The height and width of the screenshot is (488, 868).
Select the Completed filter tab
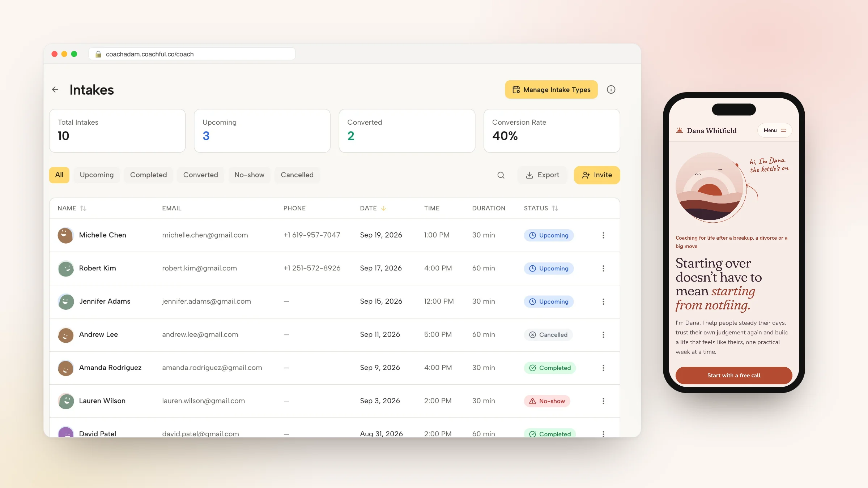point(148,175)
